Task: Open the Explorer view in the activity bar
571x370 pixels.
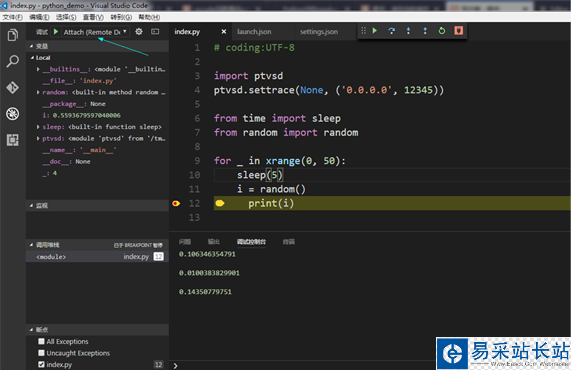Action: click(x=13, y=35)
